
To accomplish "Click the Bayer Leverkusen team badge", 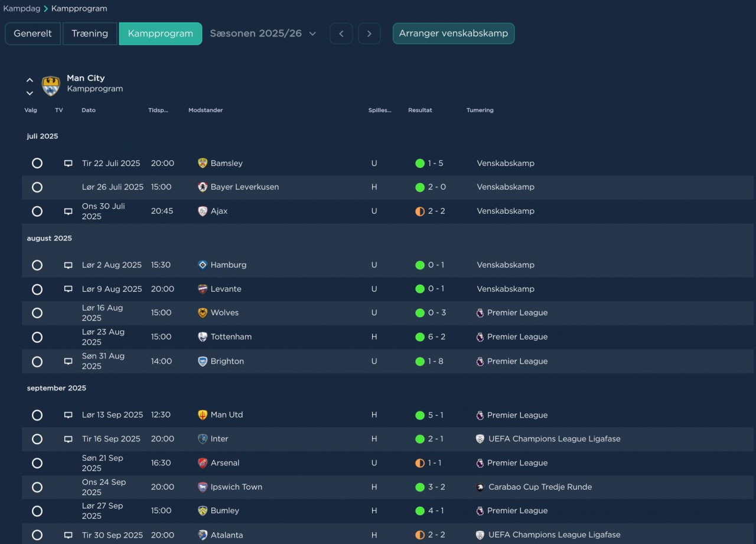I will 203,187.
